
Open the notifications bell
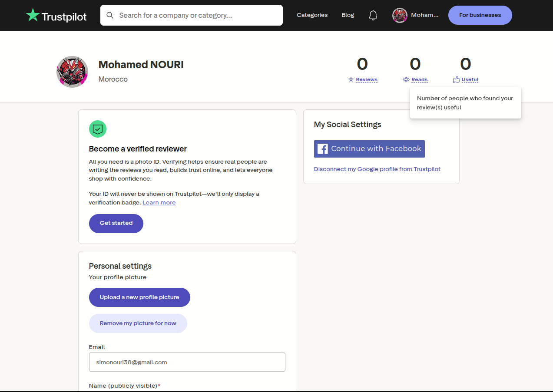click(373, 15)
